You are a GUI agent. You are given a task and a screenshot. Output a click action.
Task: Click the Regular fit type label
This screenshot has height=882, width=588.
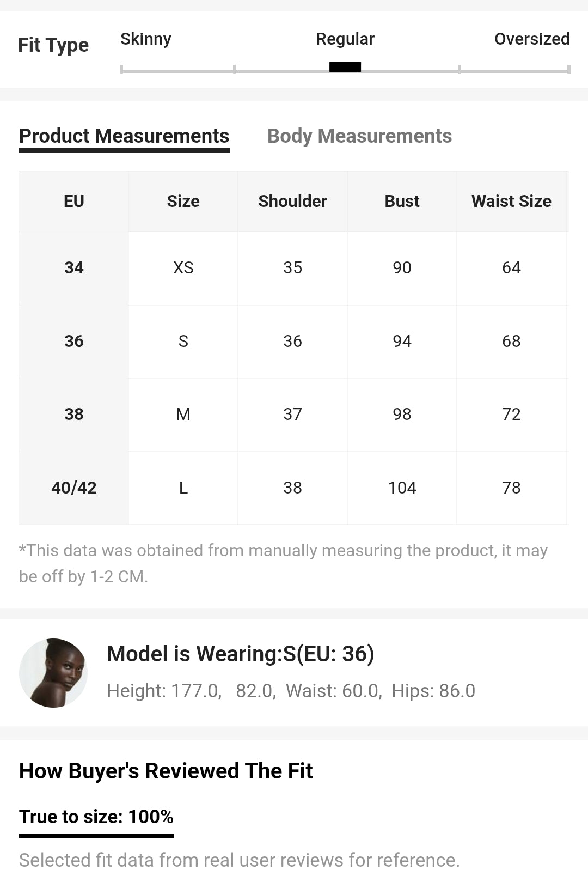[345, 39]
